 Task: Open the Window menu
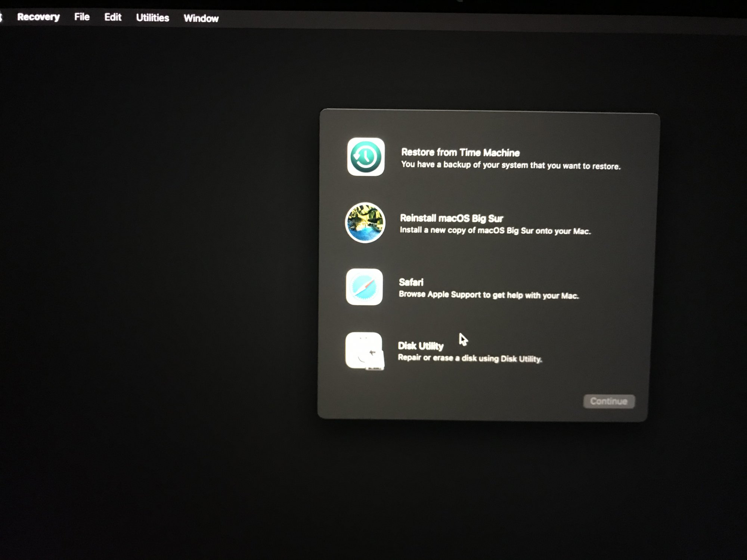tap(201, 18)
